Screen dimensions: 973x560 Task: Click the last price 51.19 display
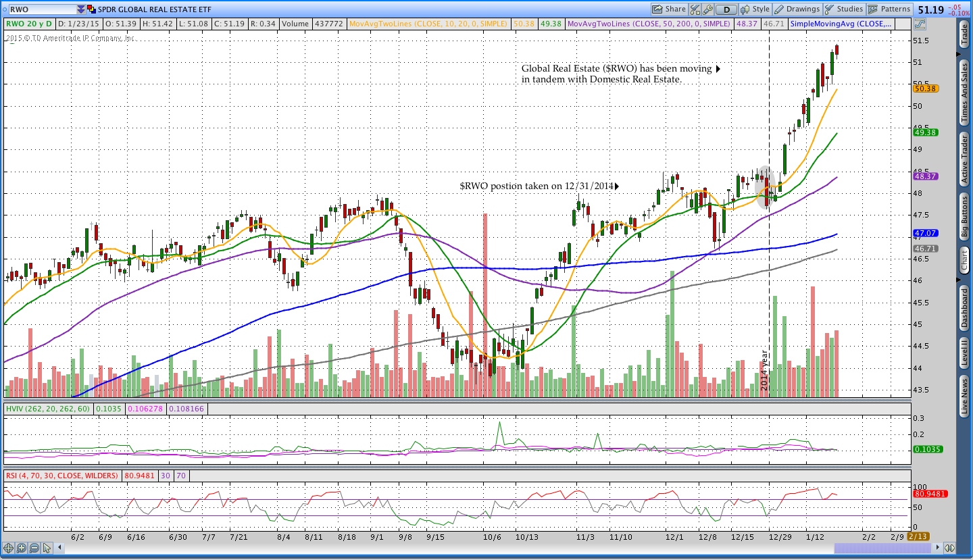[931, 9]
